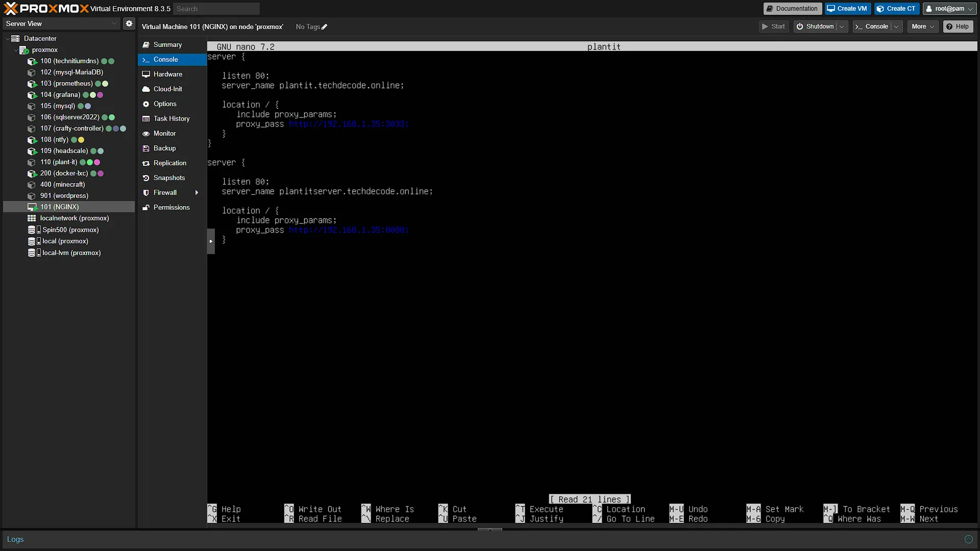Collapse the proxmox node in tree
The width and height of the screenshot is (980, 551).
[15, 50]
